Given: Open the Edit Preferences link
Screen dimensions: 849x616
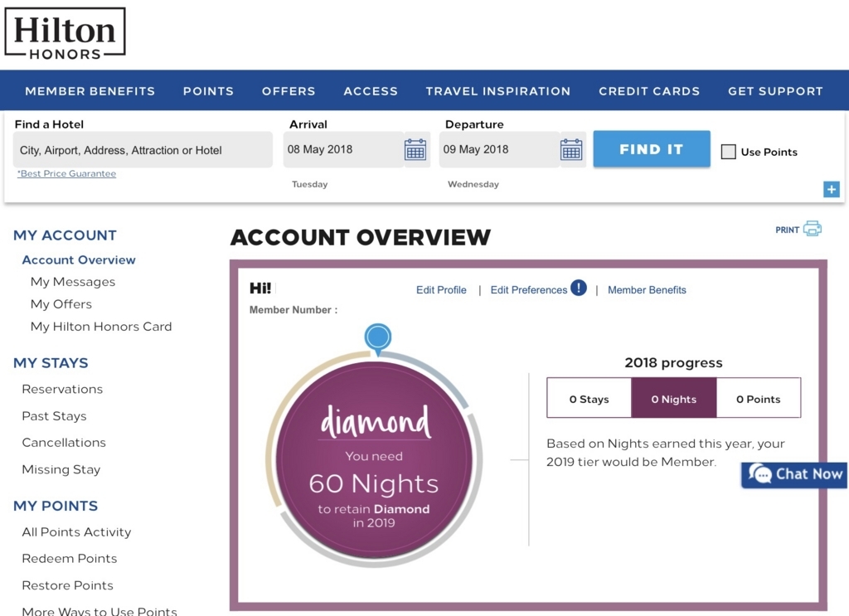Looking at the screenshot, I should [x=529, y=289].
